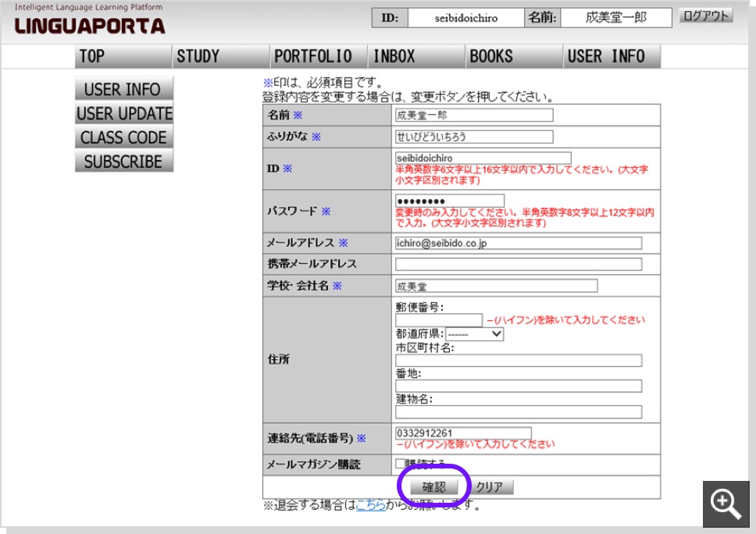The width and height of the screenshot is (756, 534).
Task: Open the CLASS CODE sidebar section
Action: 123,138
